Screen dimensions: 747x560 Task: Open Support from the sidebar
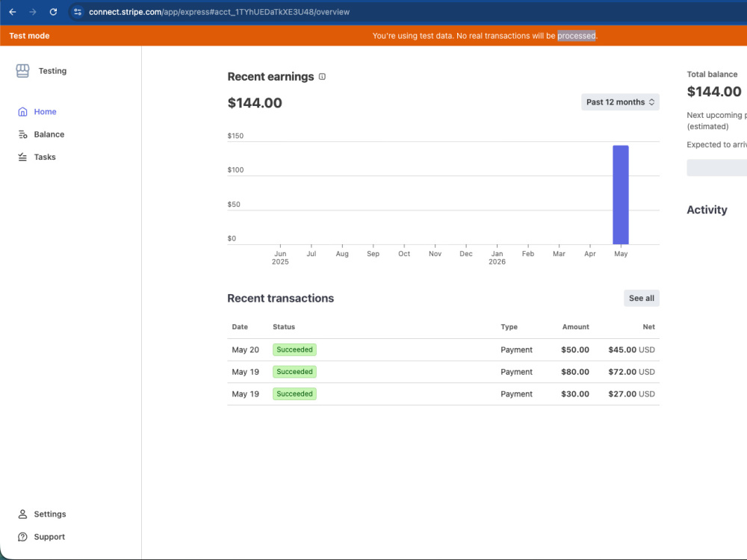tap(49, 537)
